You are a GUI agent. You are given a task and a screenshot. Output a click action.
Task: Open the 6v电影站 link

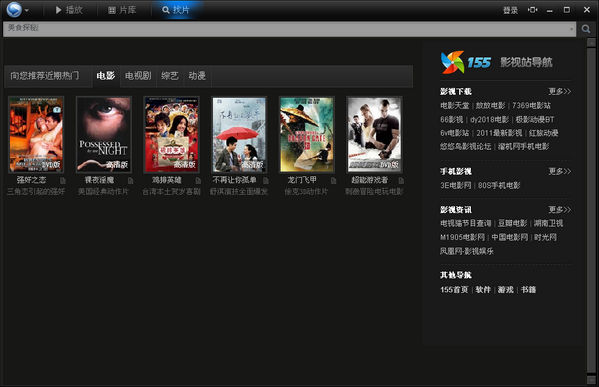455,133
